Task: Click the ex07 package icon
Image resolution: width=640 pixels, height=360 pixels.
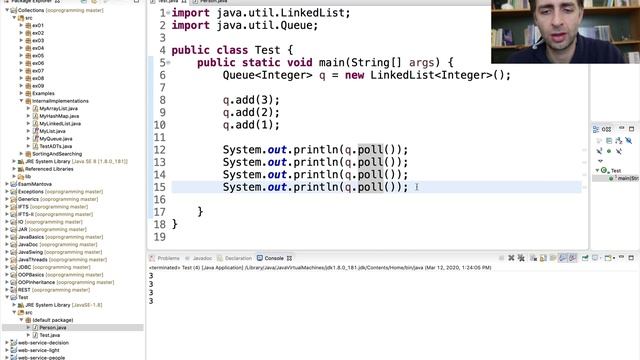Action: tap(28, 71)
